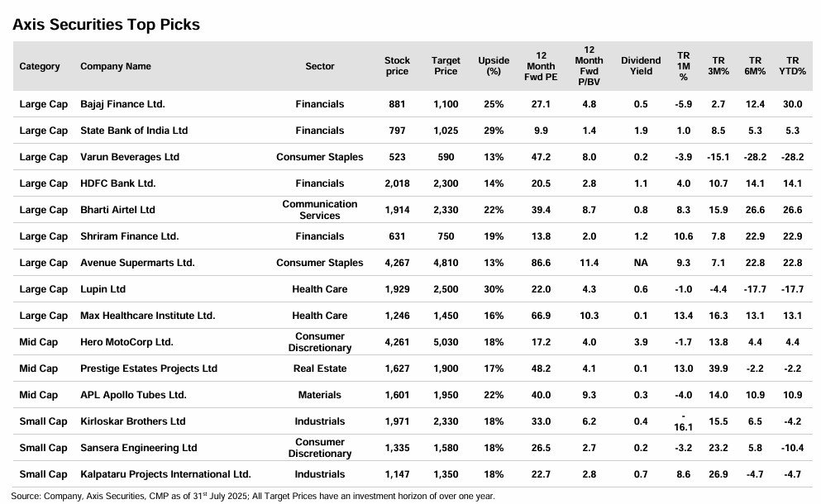Select the Category column header

[x=40, y=66]
